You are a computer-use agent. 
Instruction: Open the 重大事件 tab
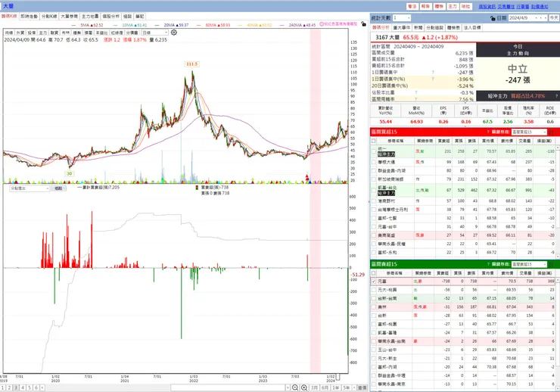pyautogui.click(x=401, y=27)
